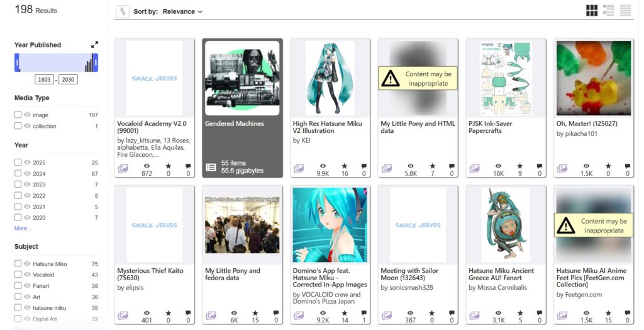The height and width of the screenshot is (330, 644).
Task: Switch to compact list view icon
Action: 625,11
